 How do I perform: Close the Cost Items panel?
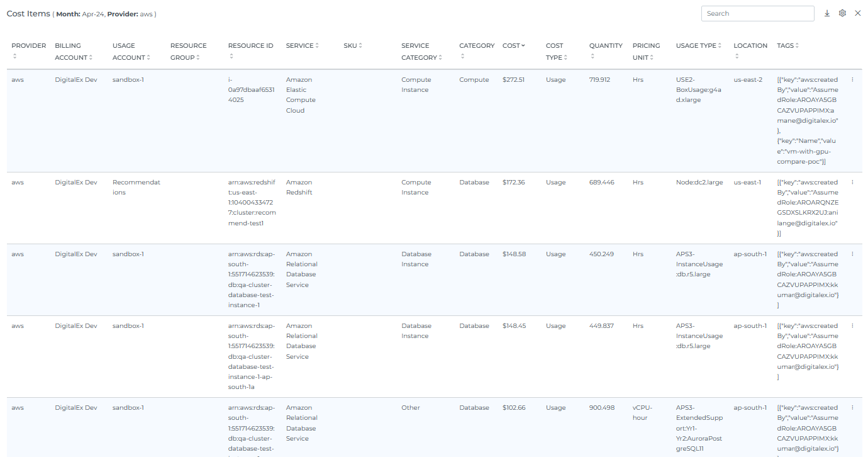pyautogui.click(x=857, y=13)
